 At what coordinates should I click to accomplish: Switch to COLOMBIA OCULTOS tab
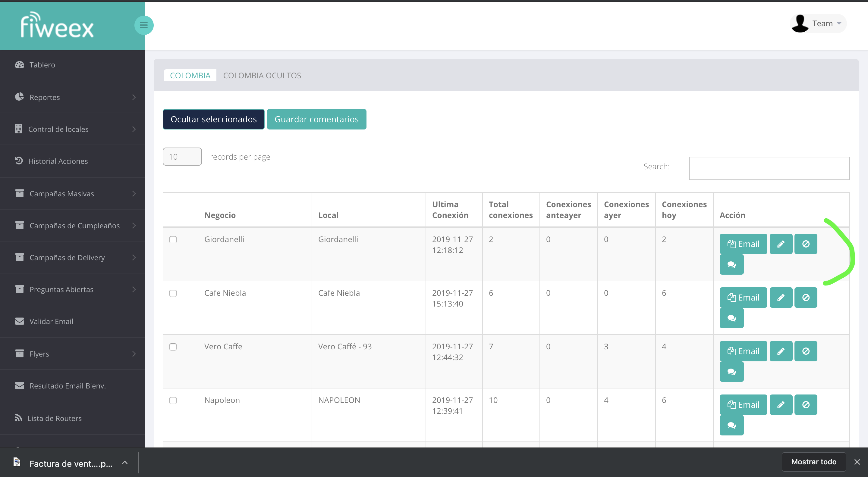point(262,75)
